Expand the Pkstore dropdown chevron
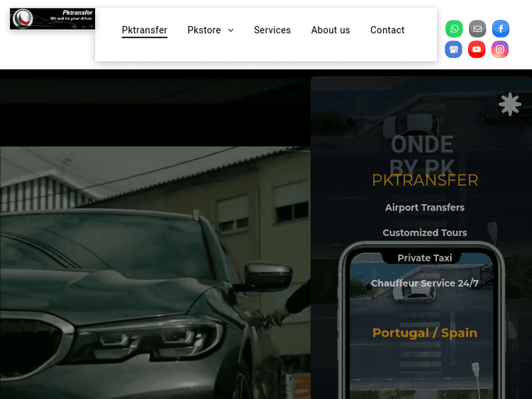The height and width of the screenshot is (399, 532). 231,30
